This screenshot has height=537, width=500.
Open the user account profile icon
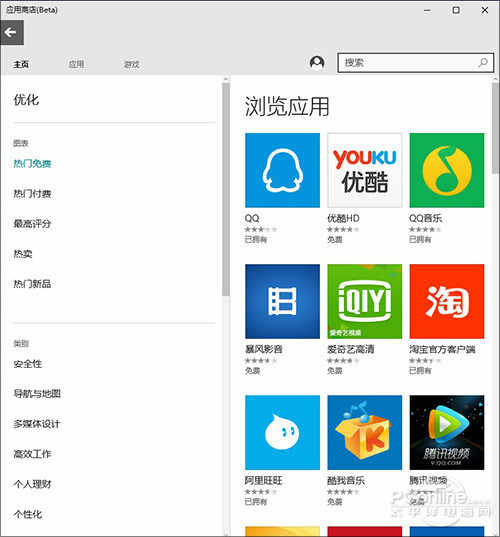317,63
